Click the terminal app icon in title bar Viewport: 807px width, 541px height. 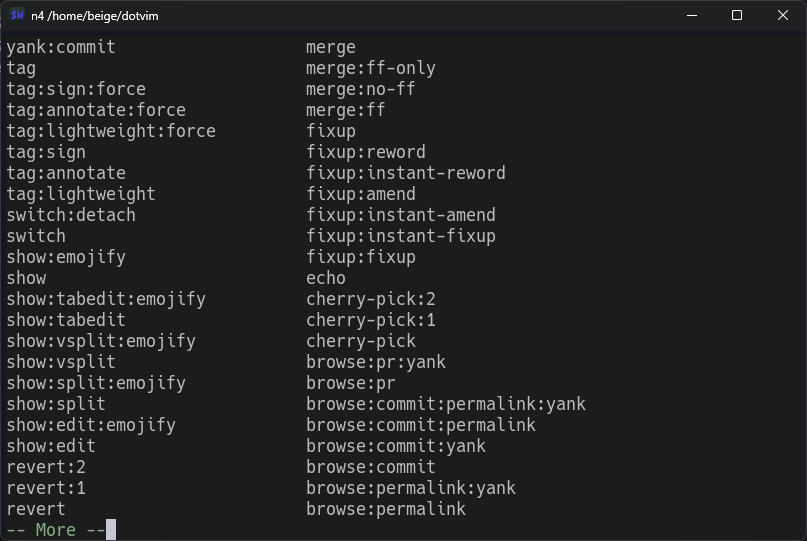pyautogui.click(x=17, y=15)
